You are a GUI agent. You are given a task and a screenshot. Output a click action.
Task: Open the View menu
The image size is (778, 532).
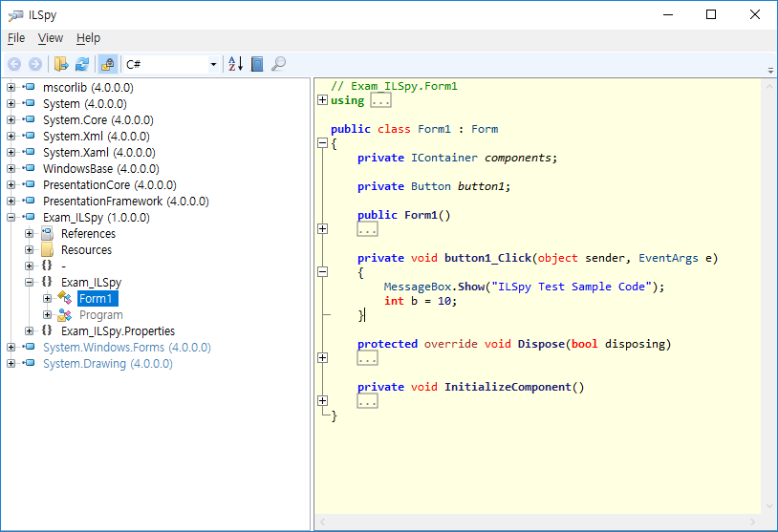(x=51, y=38)
